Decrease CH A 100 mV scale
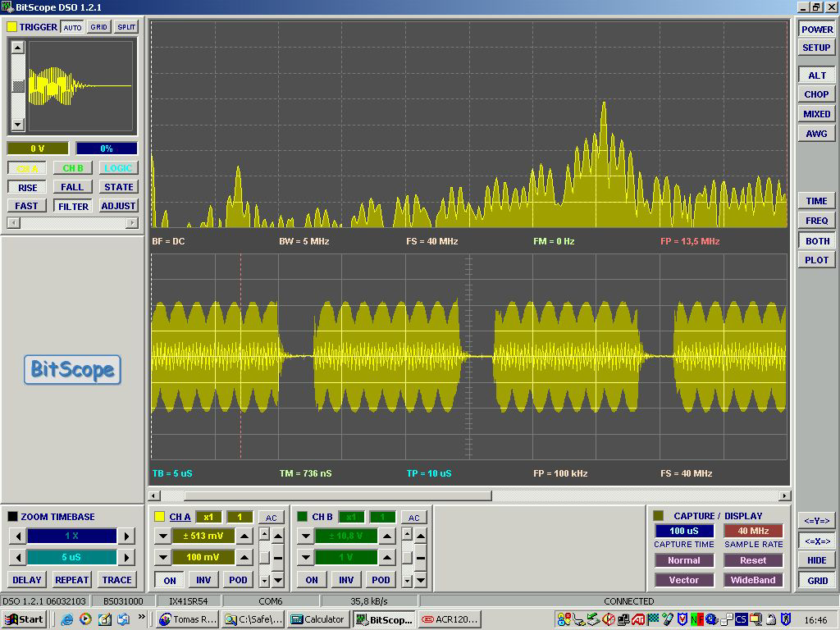This screenshot has height=630, width=840. point(163,558)
